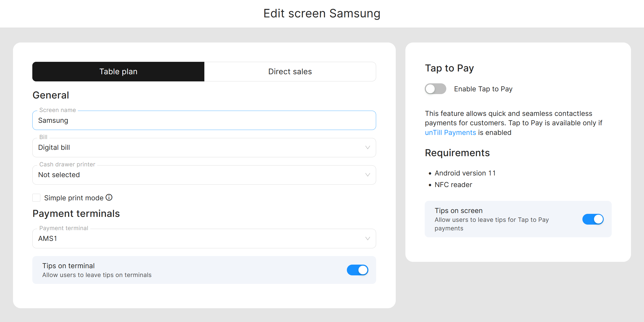Disable the Tips on terminal toggle

coord(357,270)
